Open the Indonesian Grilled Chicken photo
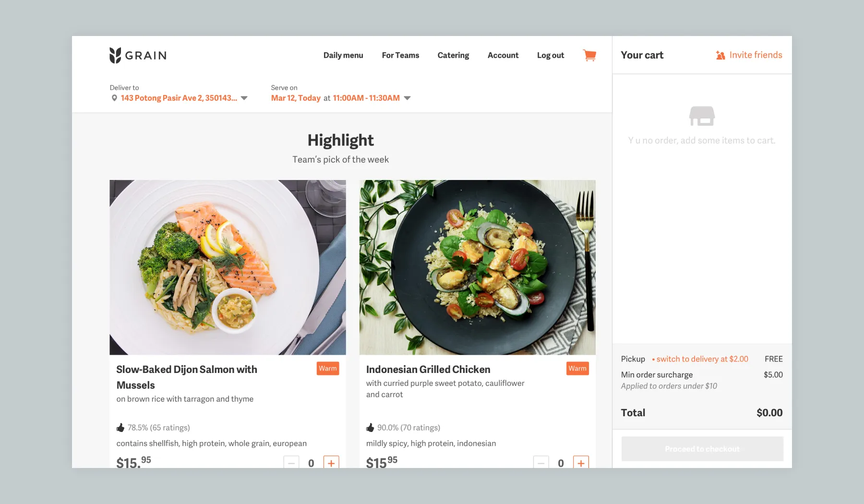Screen dimensions: 864x504 pyautogui.click(x=478, y=267)
